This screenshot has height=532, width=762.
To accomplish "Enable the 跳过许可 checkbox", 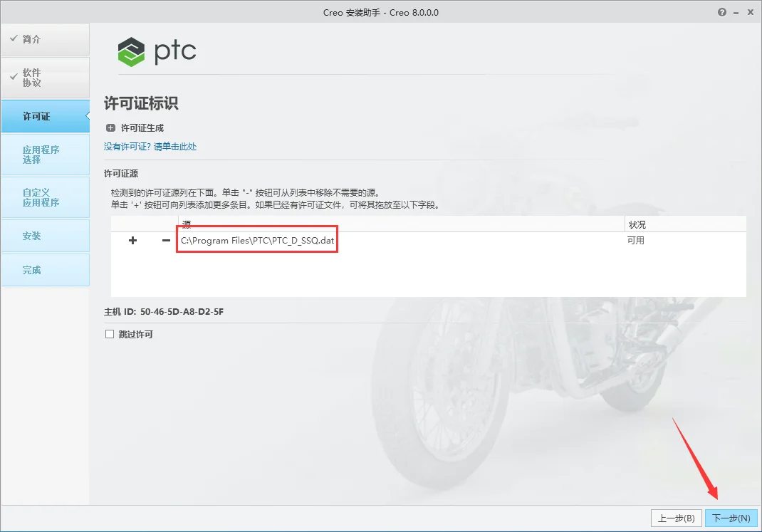I will point(110,334).
